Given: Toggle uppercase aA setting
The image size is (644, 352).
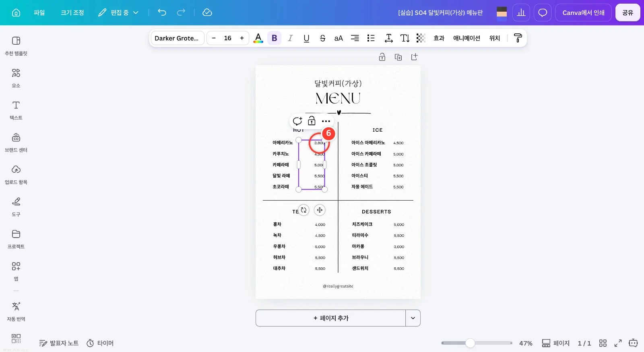Looking at the screenshot, I should coord(339,38).
